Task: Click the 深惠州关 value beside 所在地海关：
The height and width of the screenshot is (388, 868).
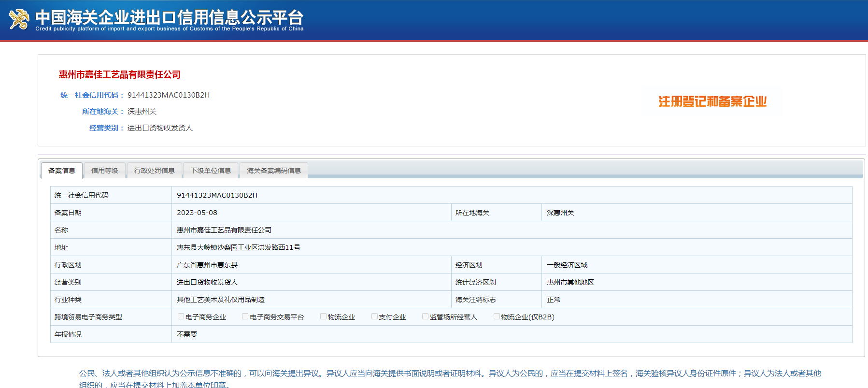Action: (142, 112)
